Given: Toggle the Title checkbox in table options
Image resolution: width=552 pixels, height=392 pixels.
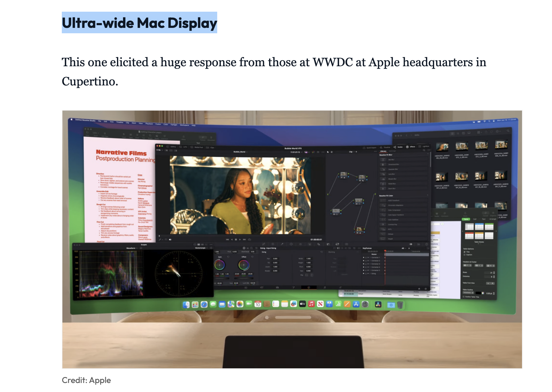Looking at the screenshot, I should (x=464, y=252).
